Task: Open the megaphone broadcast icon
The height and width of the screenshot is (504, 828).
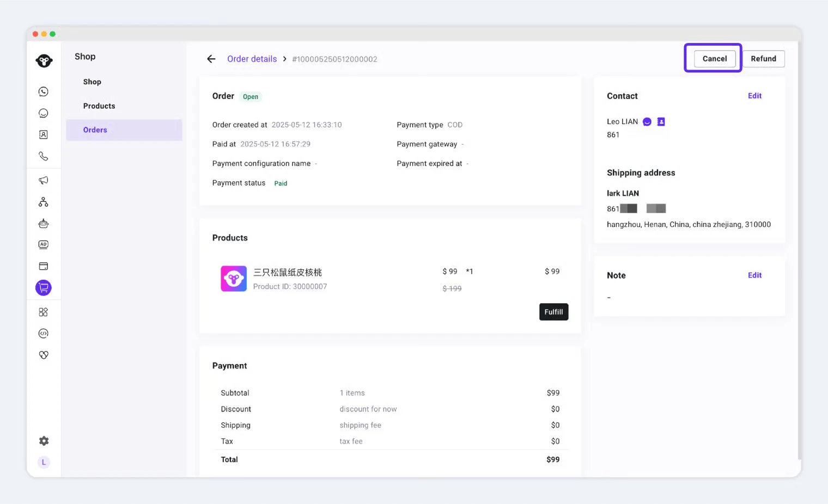Action: pos(44,180)
